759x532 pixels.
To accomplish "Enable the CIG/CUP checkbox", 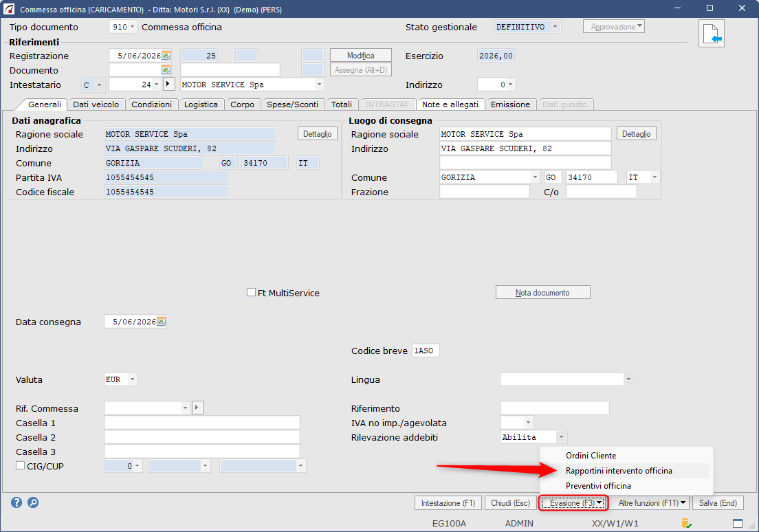I will tap(21, 466).
